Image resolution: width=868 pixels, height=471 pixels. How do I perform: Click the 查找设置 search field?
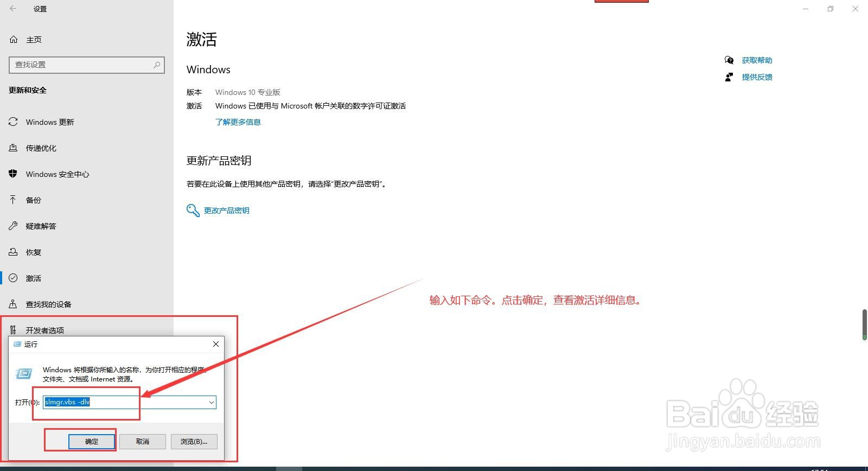pyautogui.click(x=87, y=65)
